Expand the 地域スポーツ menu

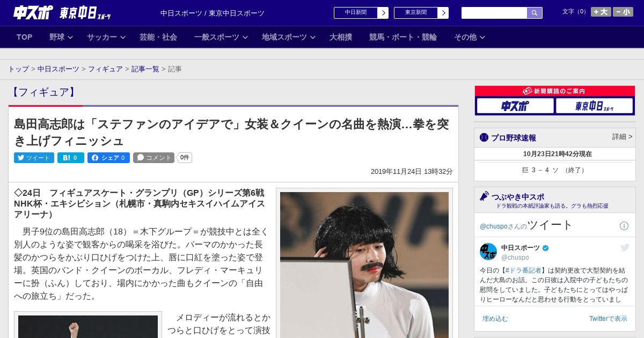coord(289,37)
